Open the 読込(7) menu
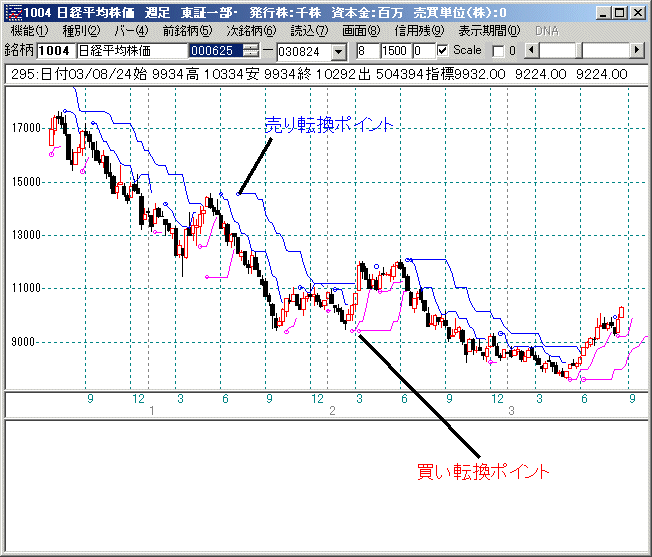The width and height of the screenshot is (652, 557). [309, 31]
